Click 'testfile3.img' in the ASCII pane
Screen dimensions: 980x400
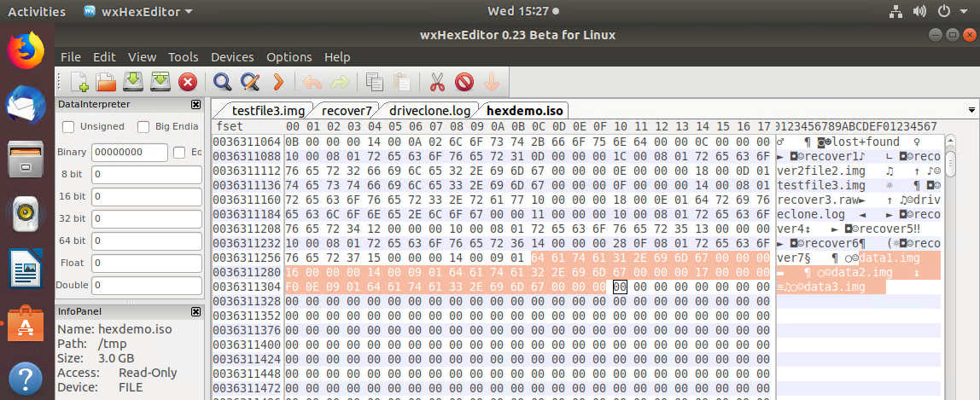click(822, 185)
